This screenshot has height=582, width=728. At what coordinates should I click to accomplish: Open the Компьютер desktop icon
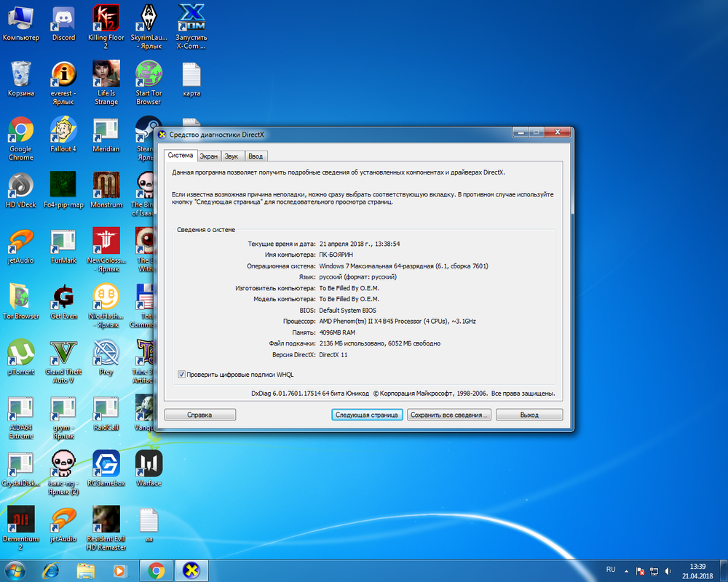pyautogui.click(x=21, y=23)
